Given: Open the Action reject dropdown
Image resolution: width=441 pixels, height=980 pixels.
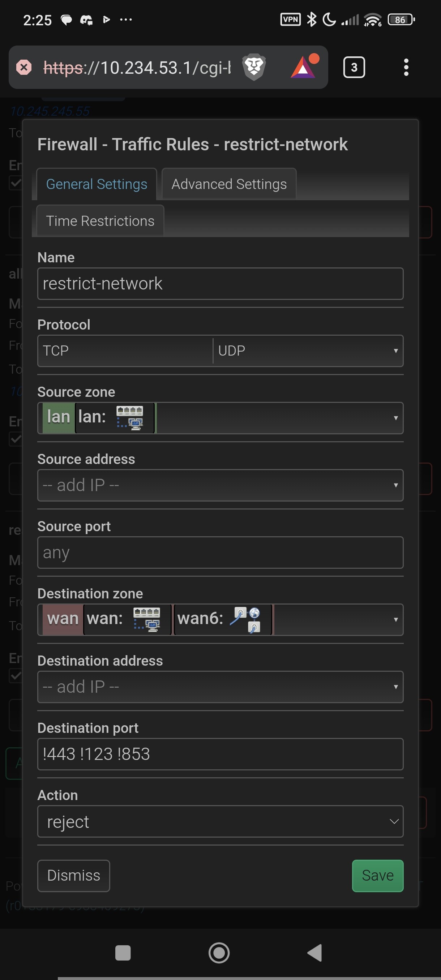Looking at the screenshot, I should (220, 822).
